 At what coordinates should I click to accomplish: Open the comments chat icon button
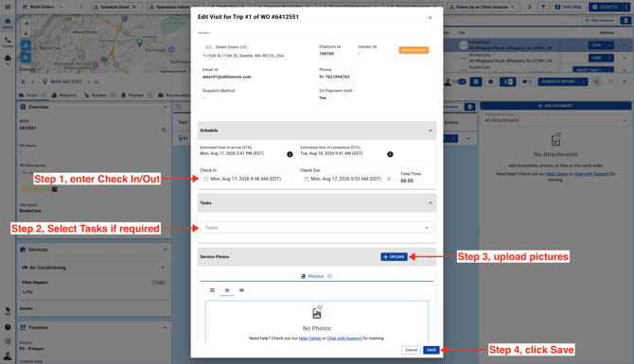click(526, 81)
